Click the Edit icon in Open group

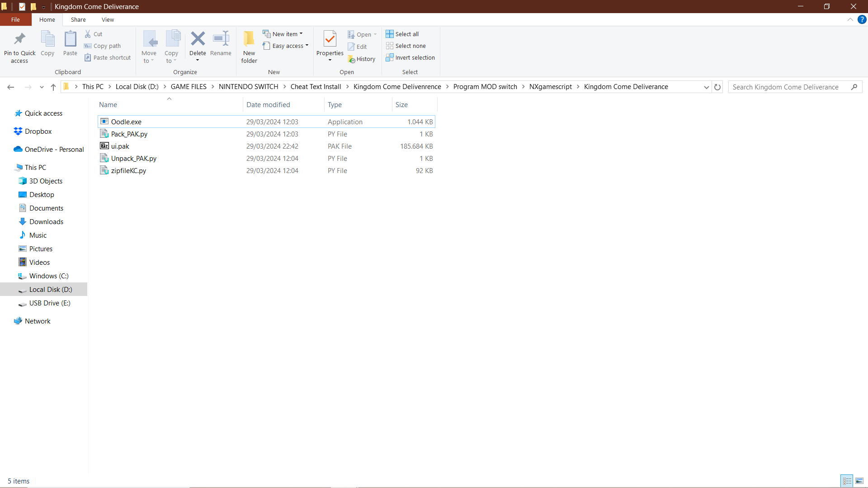pos(351,47)
